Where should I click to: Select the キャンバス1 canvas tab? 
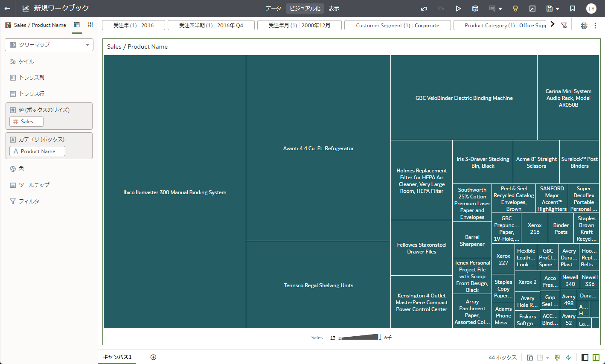click(117, 357)
